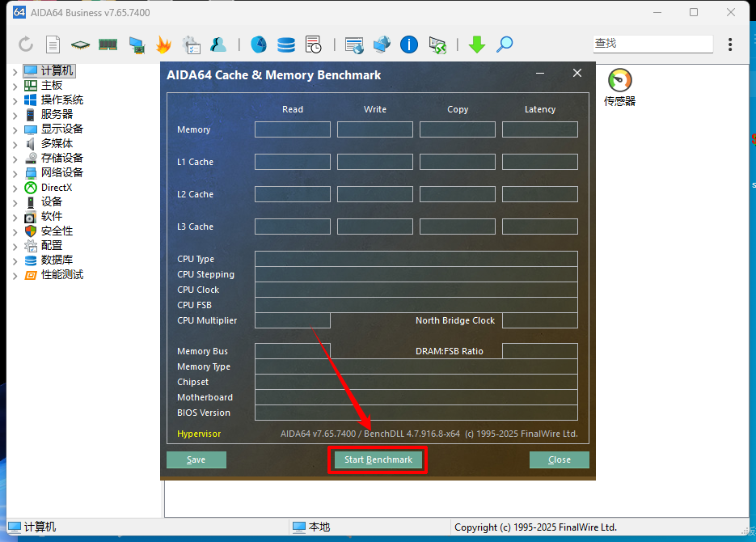
Task: Expand the 设备 node chevron
Action: [15, 202]
